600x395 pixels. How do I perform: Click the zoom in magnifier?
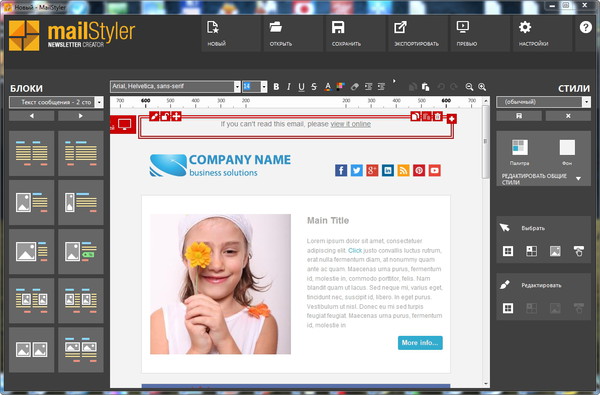482,87
